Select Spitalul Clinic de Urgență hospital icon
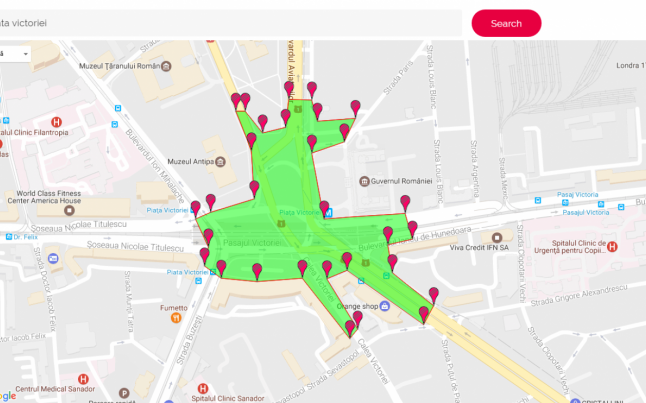646x403 pixels. (x=612, y=247)
